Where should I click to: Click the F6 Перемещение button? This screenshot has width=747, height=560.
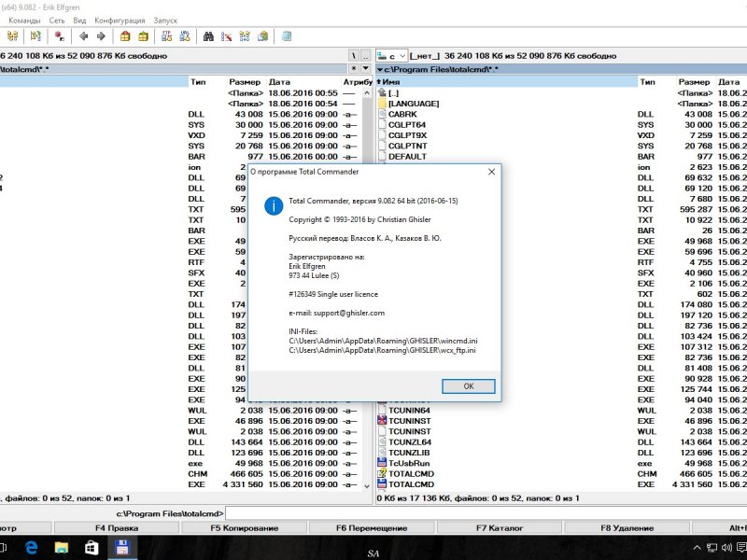372,527
